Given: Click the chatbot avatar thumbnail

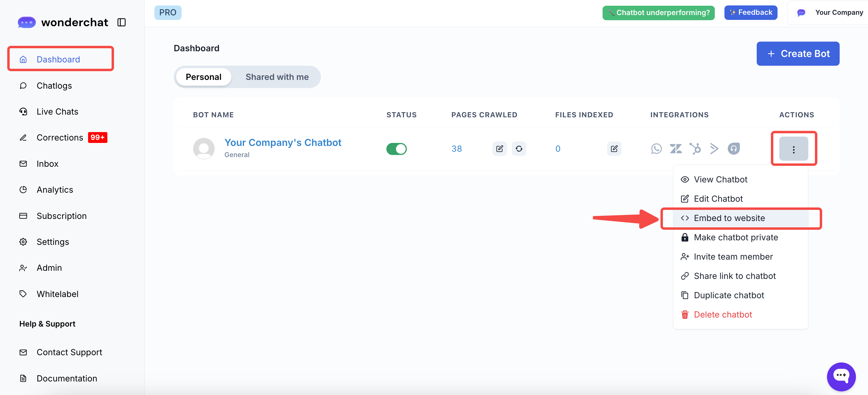Looking at the screenshot, I should [x=204, y=149].
